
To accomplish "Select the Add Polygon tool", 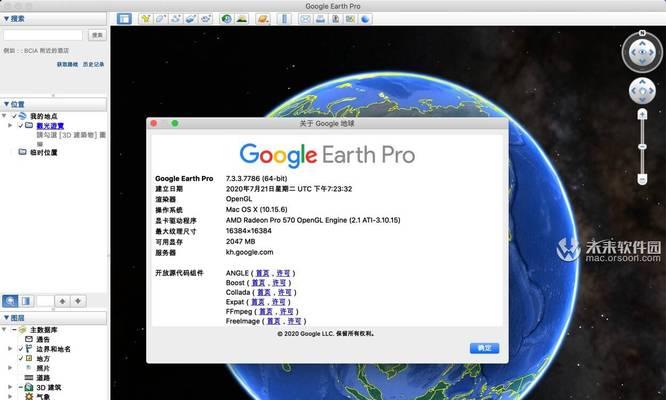I will tap(161, 19).
